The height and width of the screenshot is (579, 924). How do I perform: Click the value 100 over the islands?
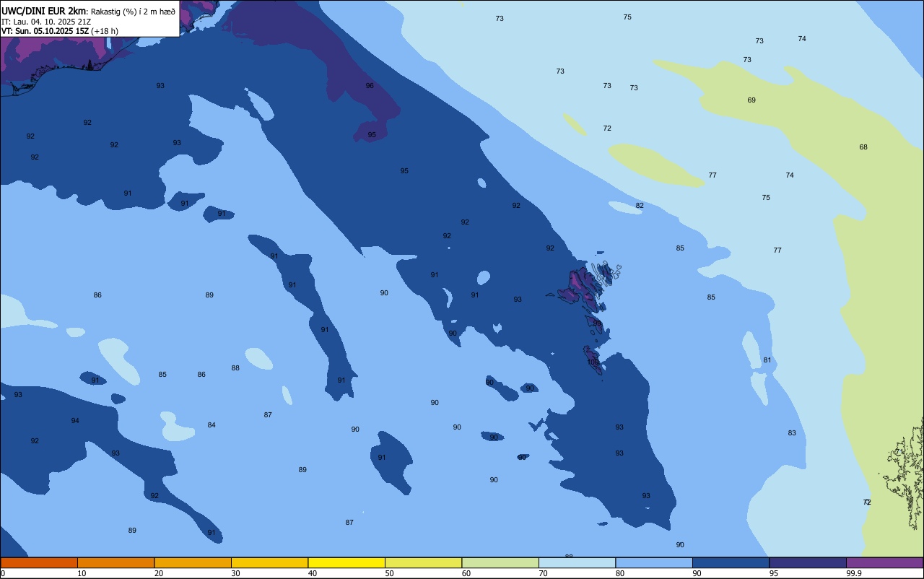[593, 362]
